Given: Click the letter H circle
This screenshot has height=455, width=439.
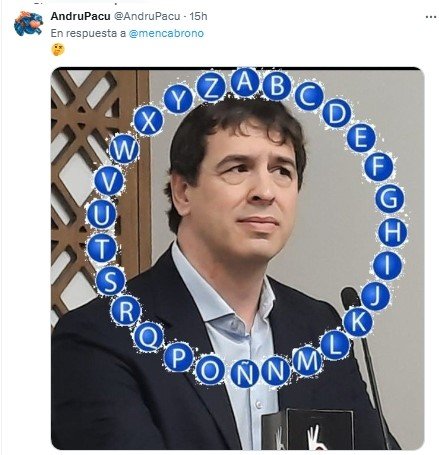Looking at the screenshot, I should pyautogui.click(x=393, y=232).
